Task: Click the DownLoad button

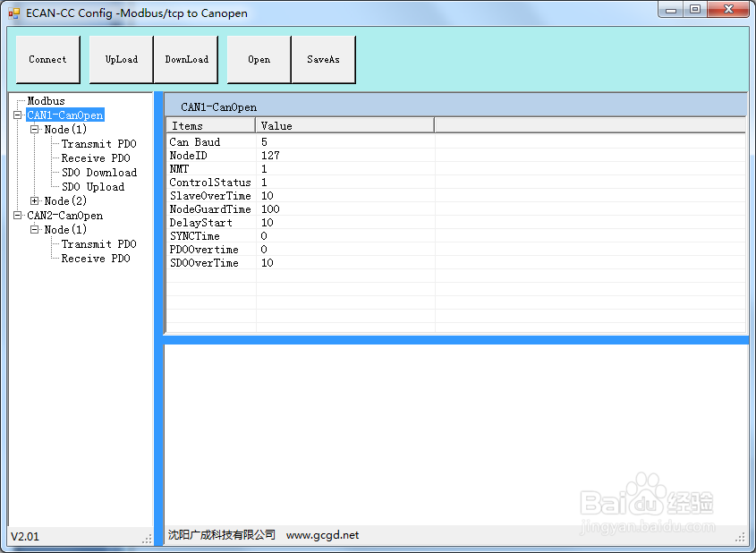Action: click(186, 59)
